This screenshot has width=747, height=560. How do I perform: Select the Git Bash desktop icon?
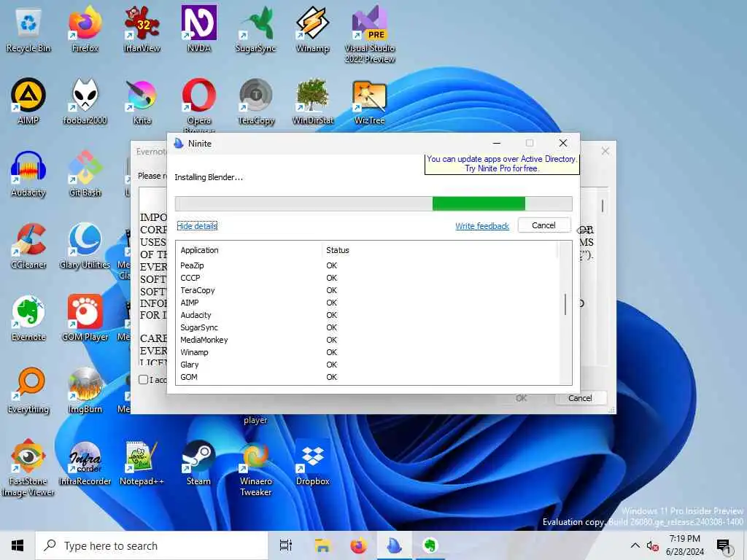point(85,174)
